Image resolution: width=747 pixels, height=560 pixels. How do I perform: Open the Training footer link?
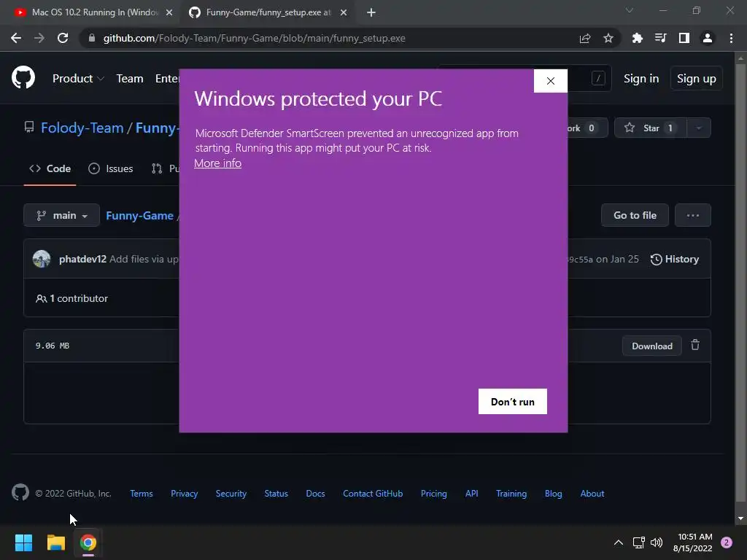click(x=511, y=494)
